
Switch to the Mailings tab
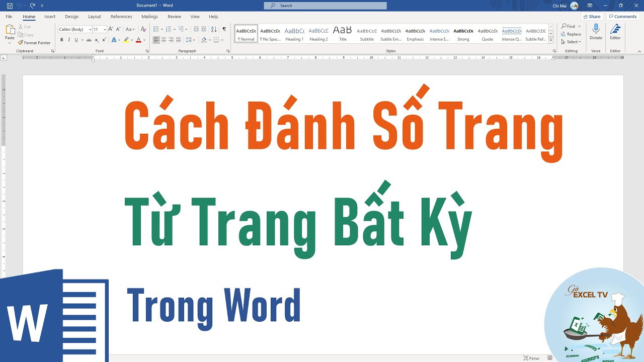pos(149,17)
